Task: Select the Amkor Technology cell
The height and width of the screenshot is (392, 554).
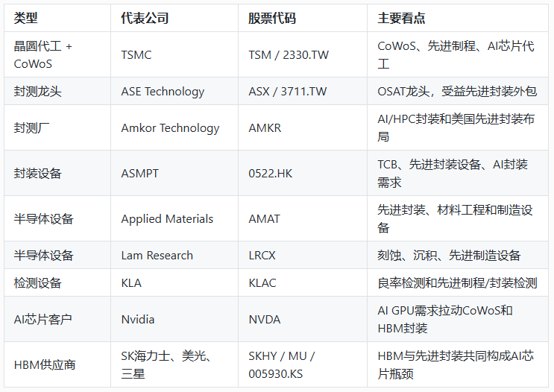Action: [174, 127]
